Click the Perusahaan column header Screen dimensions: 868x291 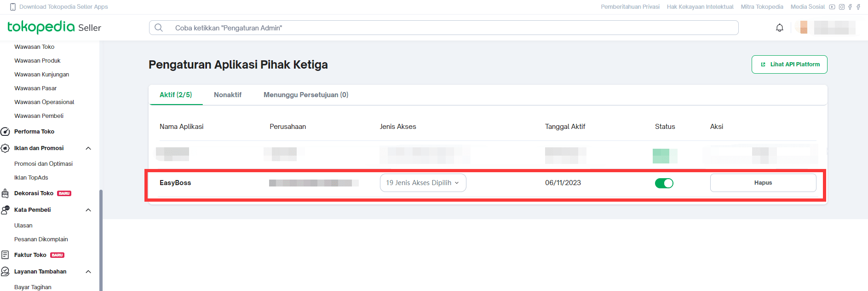pyautogui.click(x=288, y=127)
